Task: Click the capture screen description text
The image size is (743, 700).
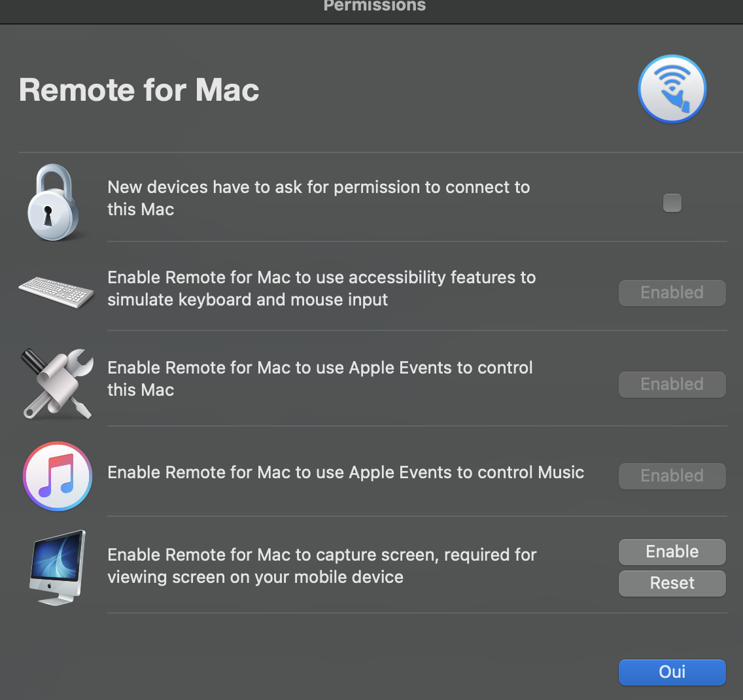Action: pos(322,566)
